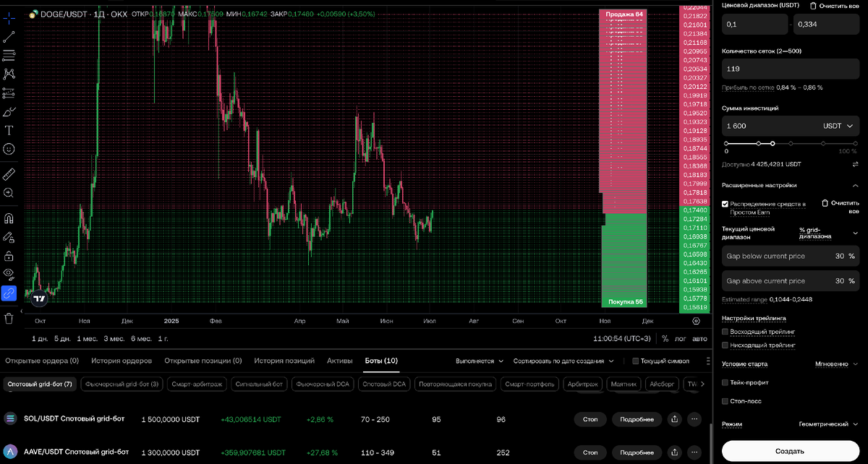
Task: Open the forecasting and measurement tools
Action: pos(9,93)
